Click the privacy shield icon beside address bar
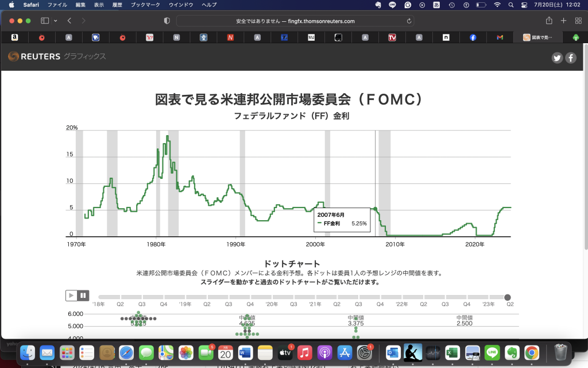Viewport: 588px width, 368px height. tap(167, 21)
